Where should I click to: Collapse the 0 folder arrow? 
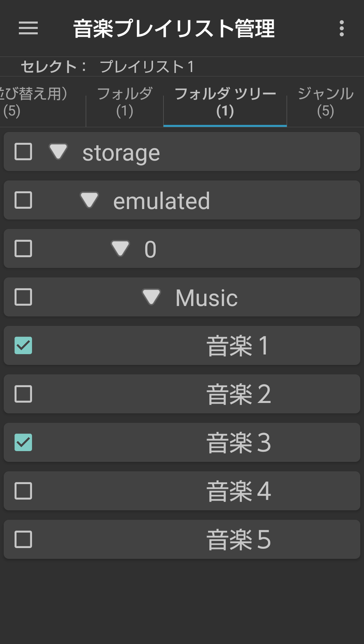click(120, 248)
